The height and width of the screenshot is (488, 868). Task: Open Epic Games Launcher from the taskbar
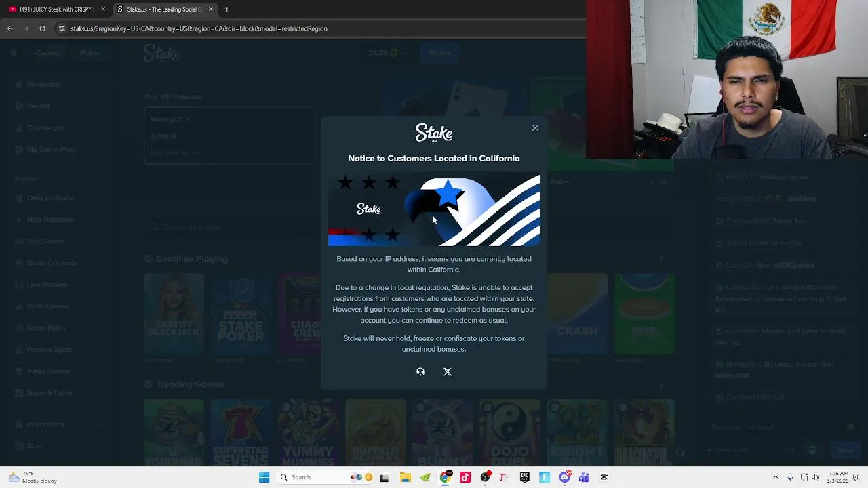[525, 477]
